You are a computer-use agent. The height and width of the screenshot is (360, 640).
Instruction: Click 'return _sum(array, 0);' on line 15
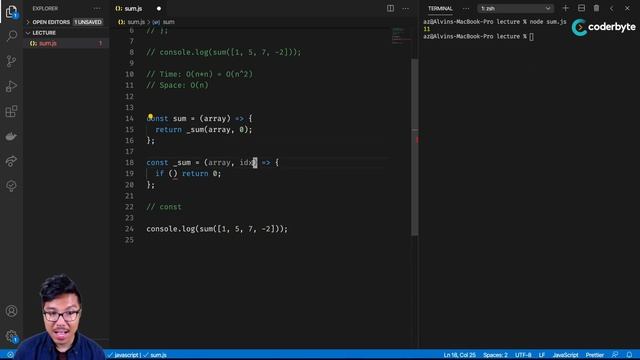pos(204,129)
